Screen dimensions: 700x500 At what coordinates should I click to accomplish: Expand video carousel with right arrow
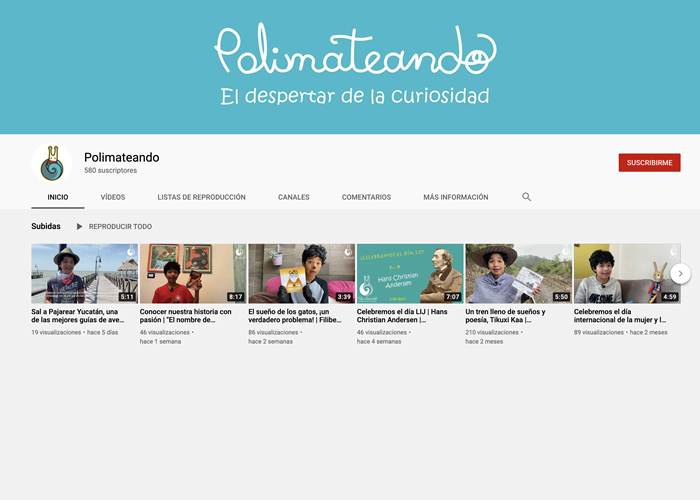pos(680,273)
